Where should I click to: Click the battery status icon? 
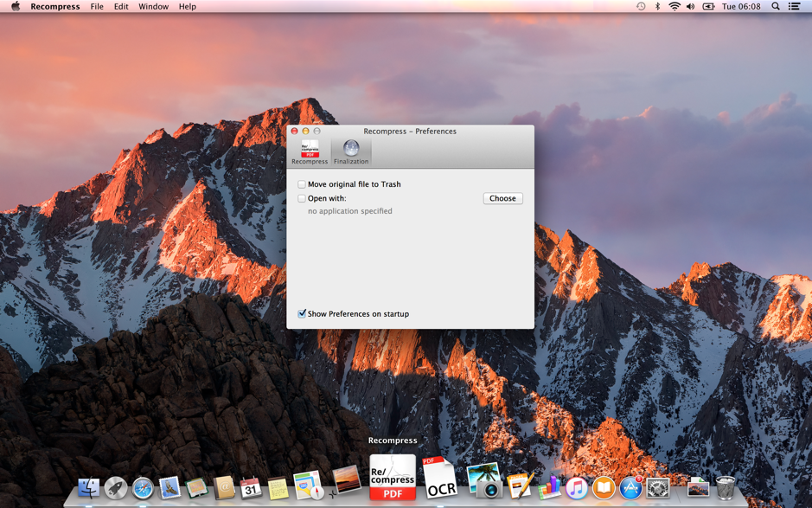click(x=708, y=6)
